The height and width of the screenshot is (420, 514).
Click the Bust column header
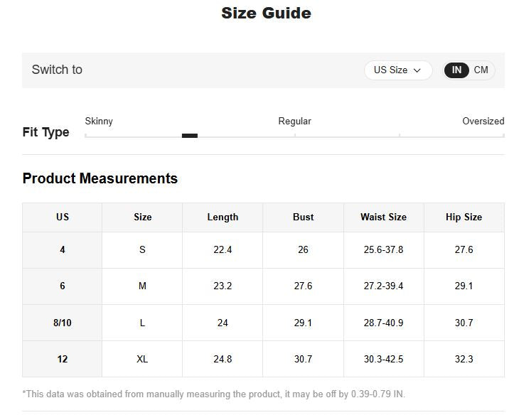point(304,217)
